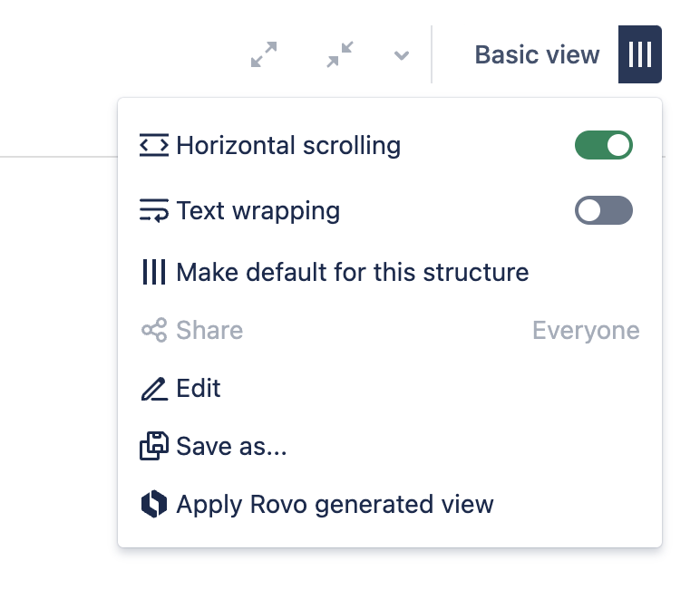Click the Everyone share setting
Image resolution: width=700 pixels, height=609 pixels.
tap(586, 330)
